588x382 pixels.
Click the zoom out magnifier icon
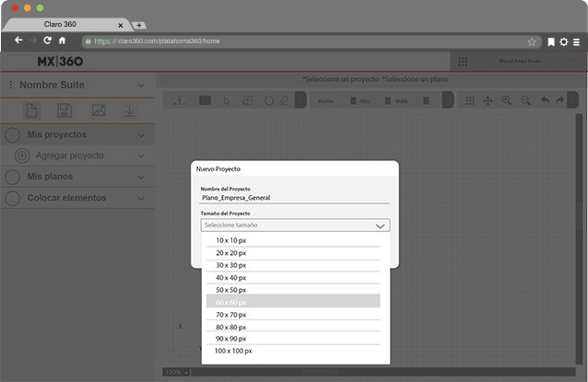coord(525,100)
